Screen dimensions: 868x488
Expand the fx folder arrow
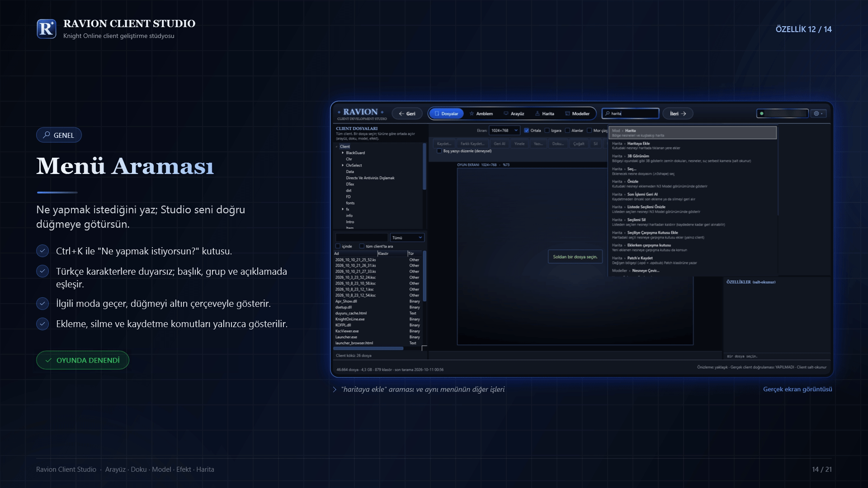point(343,209)
